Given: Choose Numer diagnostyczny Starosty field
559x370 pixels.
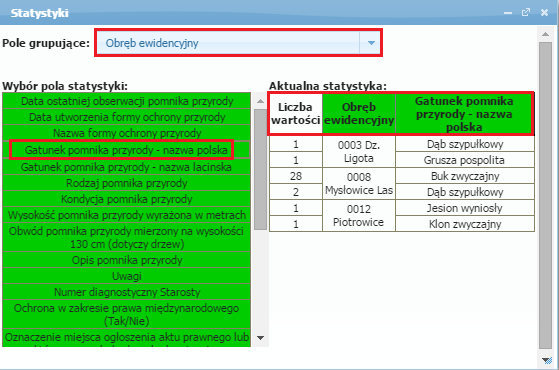Looking at the screenshot, I should click(126, 292).
